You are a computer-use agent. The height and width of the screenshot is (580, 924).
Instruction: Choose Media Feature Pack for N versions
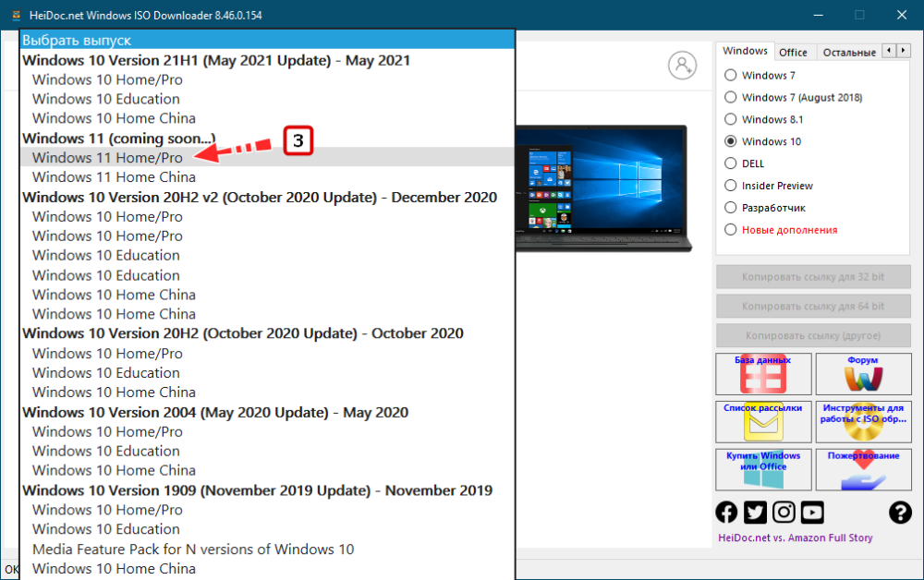point(268,550)
